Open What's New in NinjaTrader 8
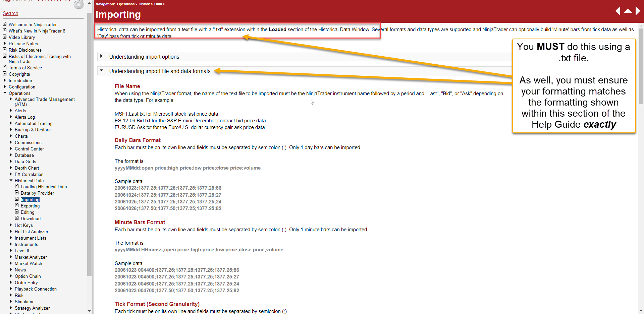The image size is (644, 314). 37,31
